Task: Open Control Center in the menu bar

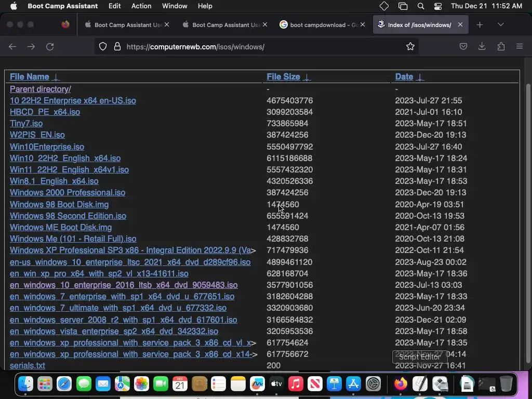Action: (438, 6)
